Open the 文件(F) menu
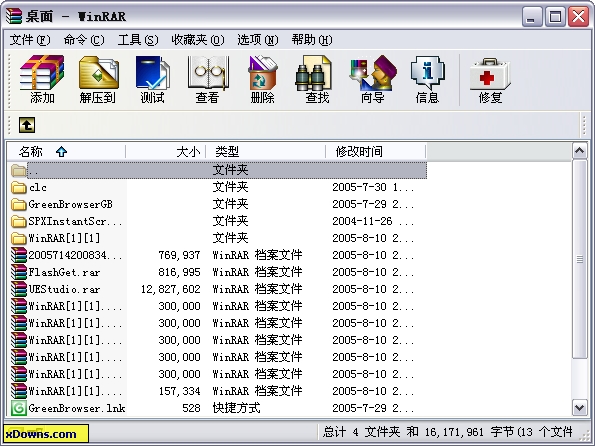The width and height of the screenshot is (595, 446). [x=30, y=40]
